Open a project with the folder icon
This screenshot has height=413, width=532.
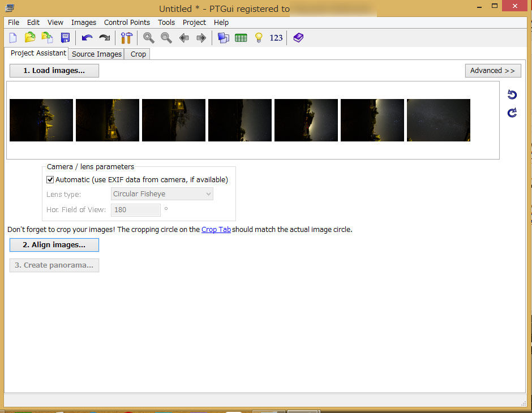tap(30, 37)
